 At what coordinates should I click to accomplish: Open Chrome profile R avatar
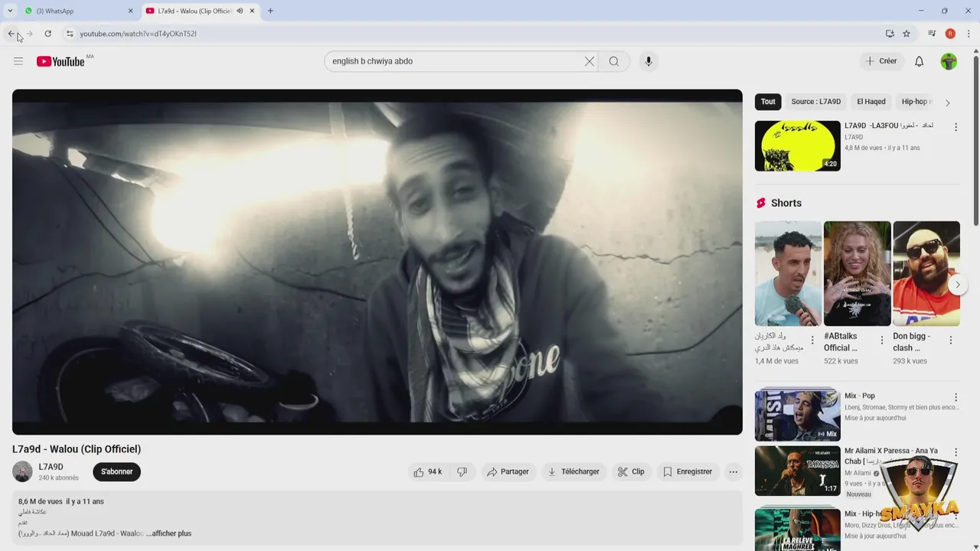tap(950, 34)
